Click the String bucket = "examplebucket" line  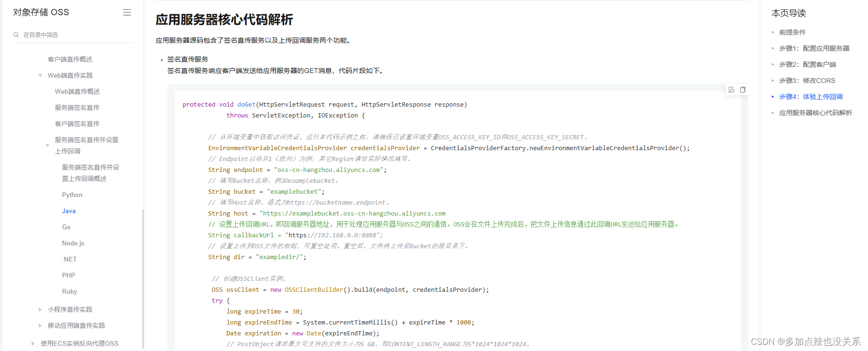(267, 191)
